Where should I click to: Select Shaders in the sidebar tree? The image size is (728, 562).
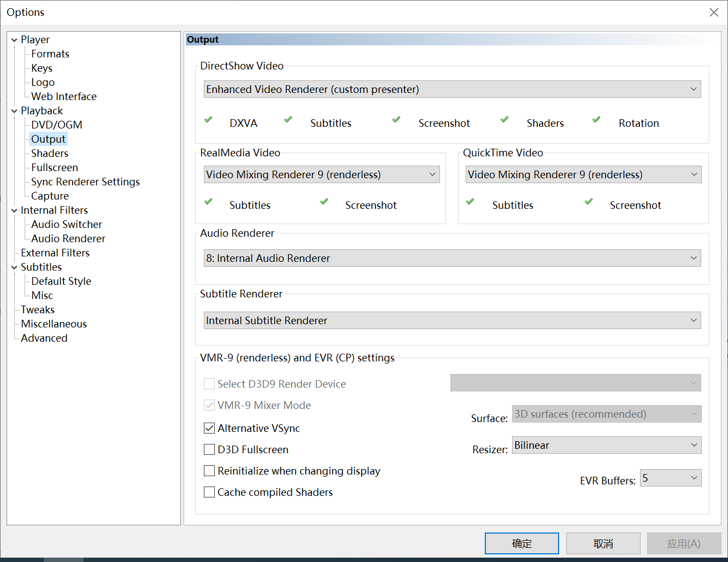coord(49,153)
